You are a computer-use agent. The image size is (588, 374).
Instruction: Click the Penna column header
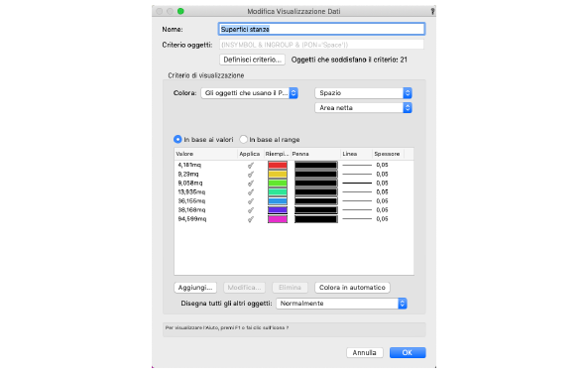pos(315,154)
